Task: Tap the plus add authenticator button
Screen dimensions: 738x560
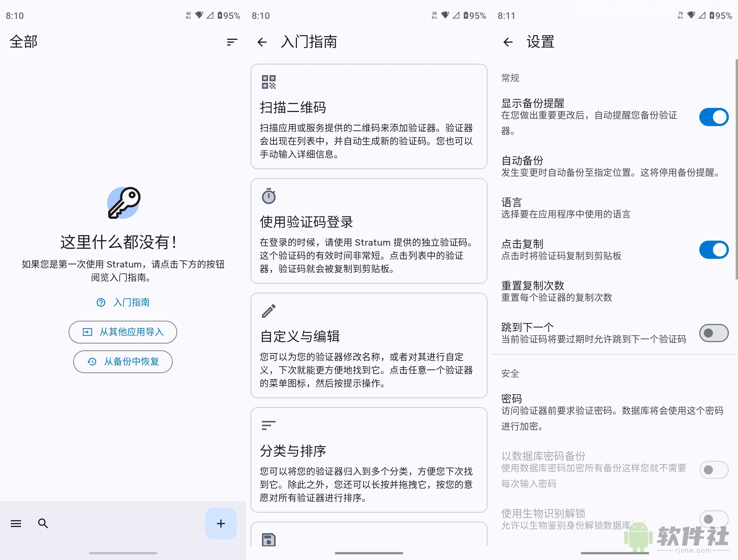Action: [220, 523]
